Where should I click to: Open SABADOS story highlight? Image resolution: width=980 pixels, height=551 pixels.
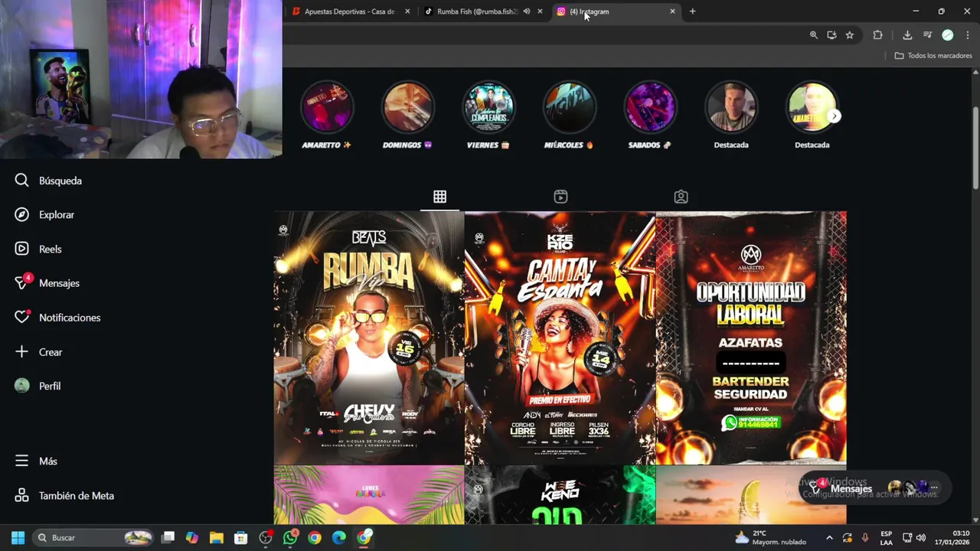point(650,107)
